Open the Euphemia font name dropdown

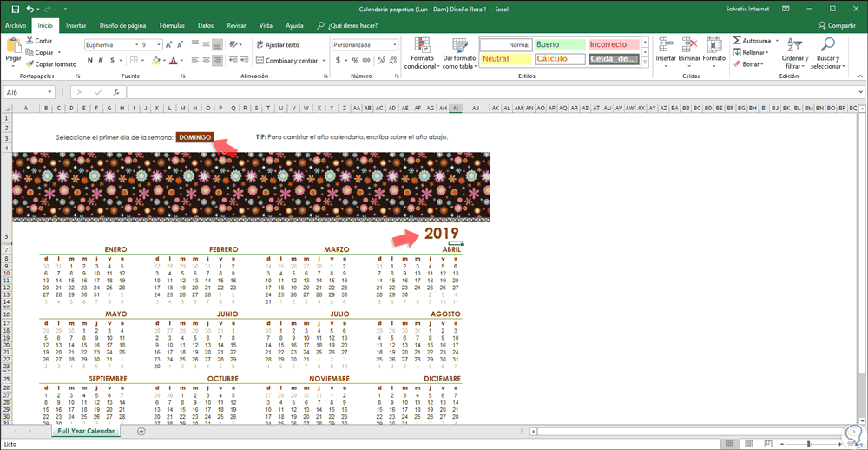tap(137, 45)
